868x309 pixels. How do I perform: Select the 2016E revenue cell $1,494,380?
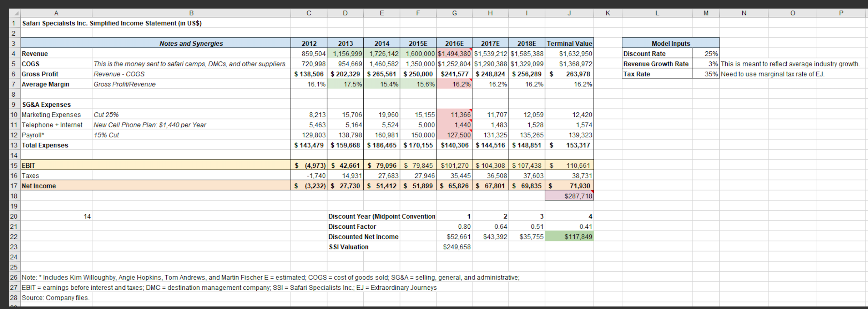(454, 54)
